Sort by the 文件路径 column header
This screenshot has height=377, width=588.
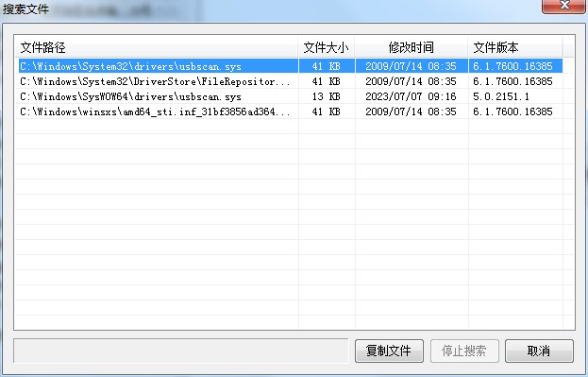(x=156, y=47)
